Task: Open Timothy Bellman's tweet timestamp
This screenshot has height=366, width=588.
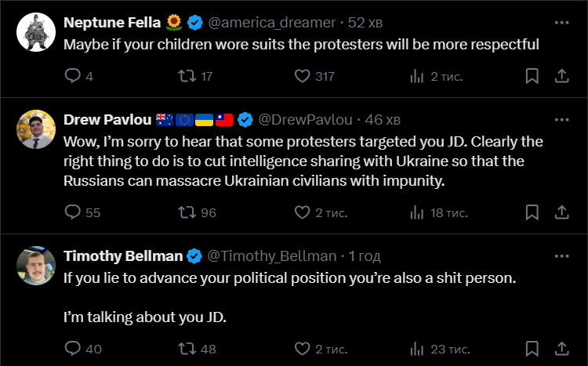Action: 365,256
